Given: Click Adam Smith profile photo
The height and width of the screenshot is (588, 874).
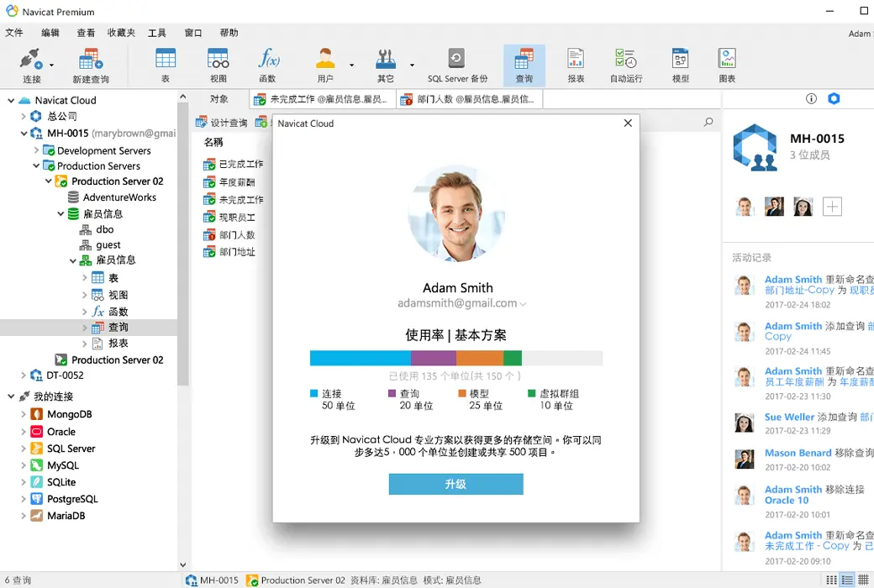Looking at the screenshot, I should tap(457, 213).
